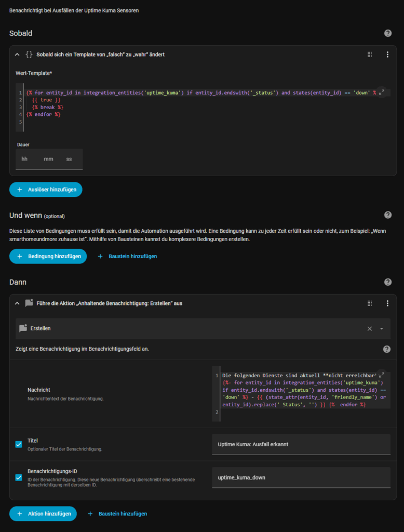Uncheck the Titel checkbox
404x532 pixels.
(x=19, y=444)
